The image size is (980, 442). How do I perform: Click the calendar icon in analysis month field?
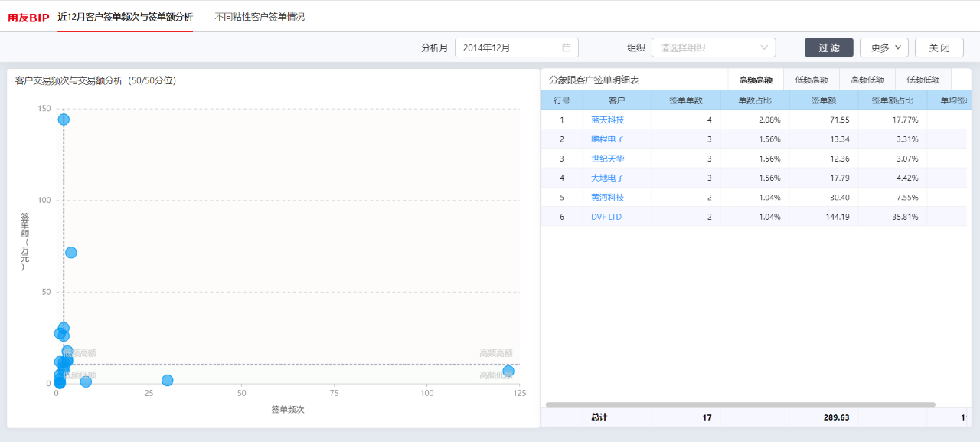[x=567, y=47]
